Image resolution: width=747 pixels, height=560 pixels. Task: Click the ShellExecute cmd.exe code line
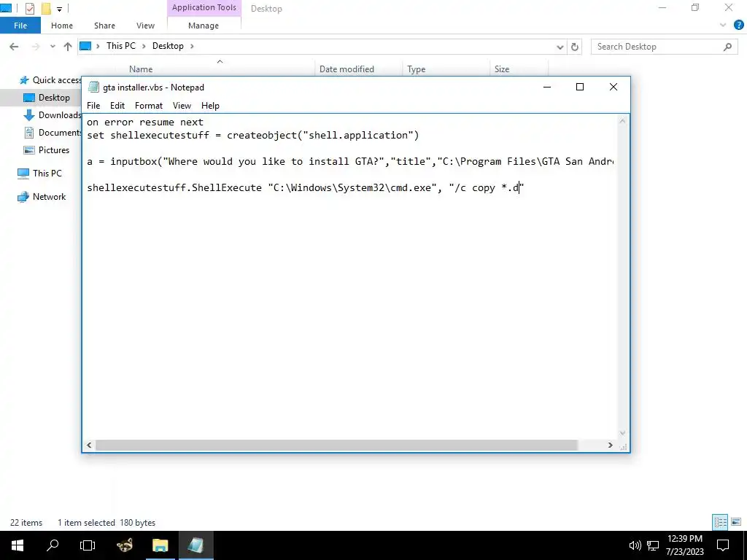(306, 187)
